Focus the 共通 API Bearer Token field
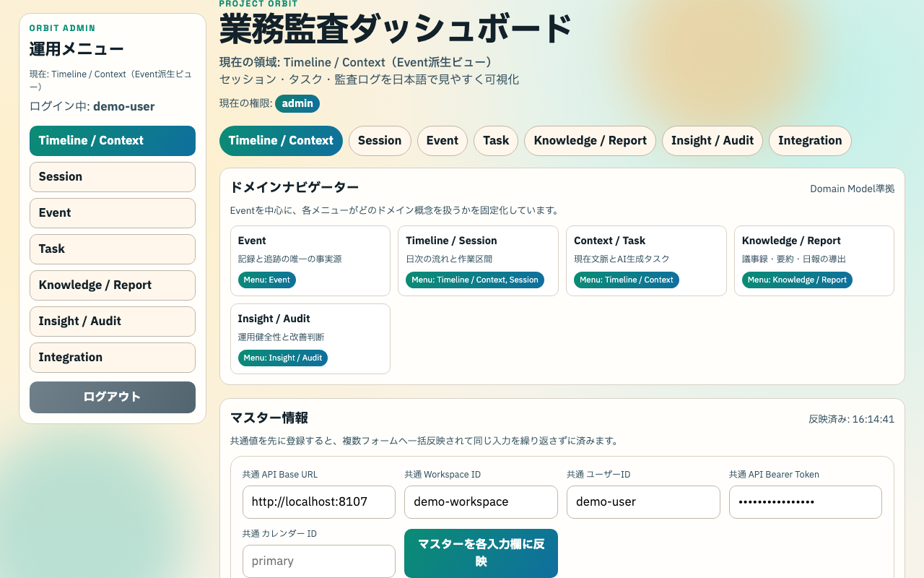924x578 pixels. pyautogui.click(x=806, y=502)
